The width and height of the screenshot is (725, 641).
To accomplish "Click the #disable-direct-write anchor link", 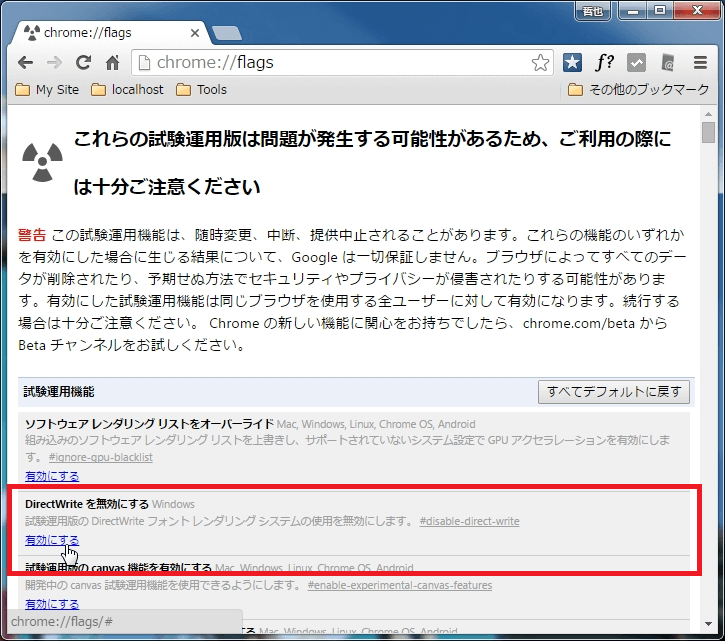I will pos(469,521).
